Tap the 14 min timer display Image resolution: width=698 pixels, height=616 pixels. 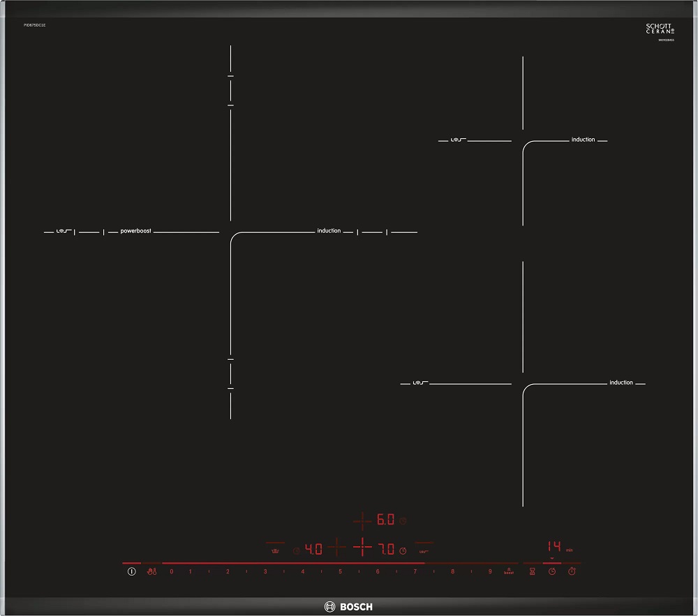coord(554,546)
